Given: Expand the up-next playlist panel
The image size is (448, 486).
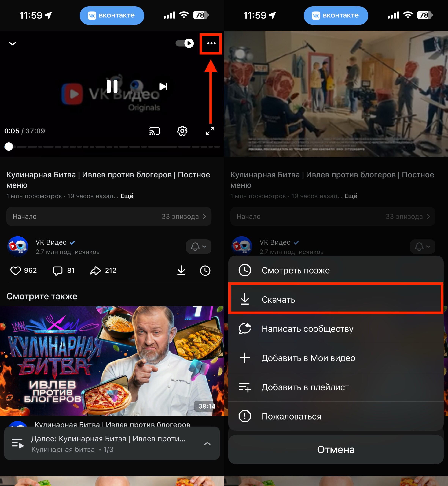Looking at the screenshot, I should (x=207, y=444).
